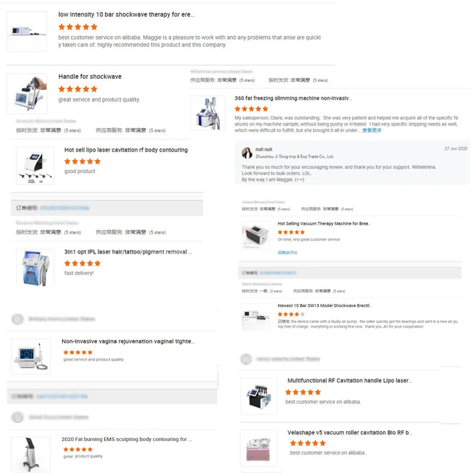Open the low intensity shockwave therapy product thumbnail

[x=27, y=32]
